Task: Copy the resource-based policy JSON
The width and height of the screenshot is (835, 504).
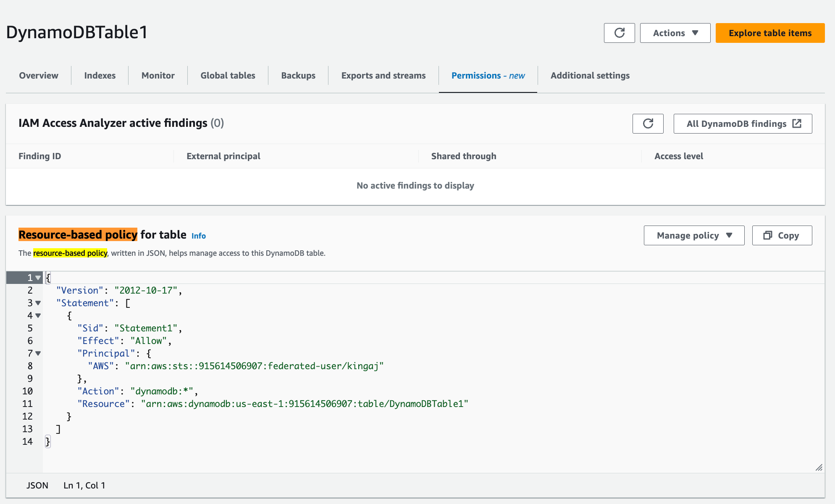Action: coord(782,236)
